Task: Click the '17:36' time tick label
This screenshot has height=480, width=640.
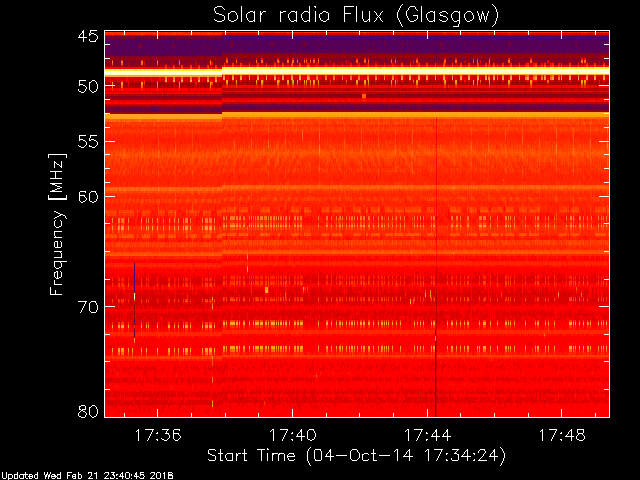Action: 158,436
